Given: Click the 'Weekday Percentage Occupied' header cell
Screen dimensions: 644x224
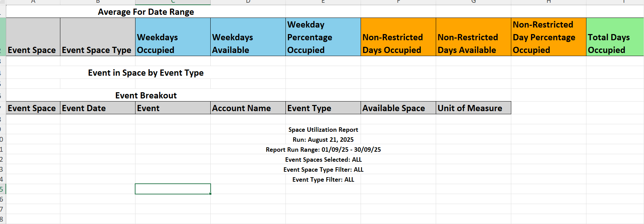Looking at the screenshot, I should point(323,37).
